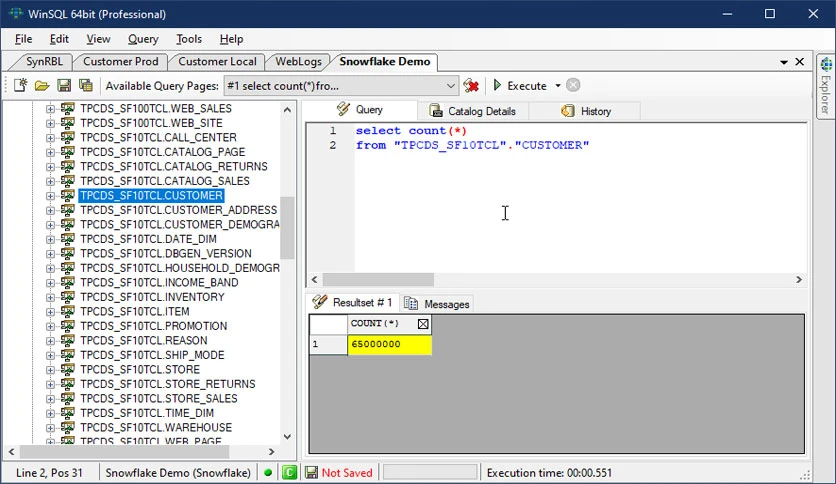The image size is (836, 484).
Task: Expand TPCDS_SF10TCL.SHIP_MODE node
Action: 50,355
